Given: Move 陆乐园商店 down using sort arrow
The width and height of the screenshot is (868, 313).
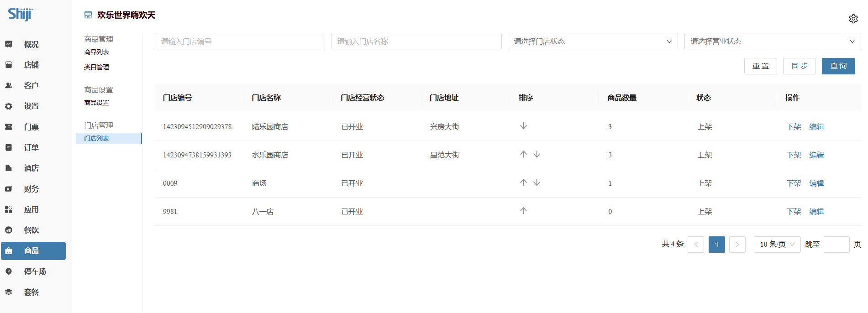Looking at the screenshot, I should point(523,126).
